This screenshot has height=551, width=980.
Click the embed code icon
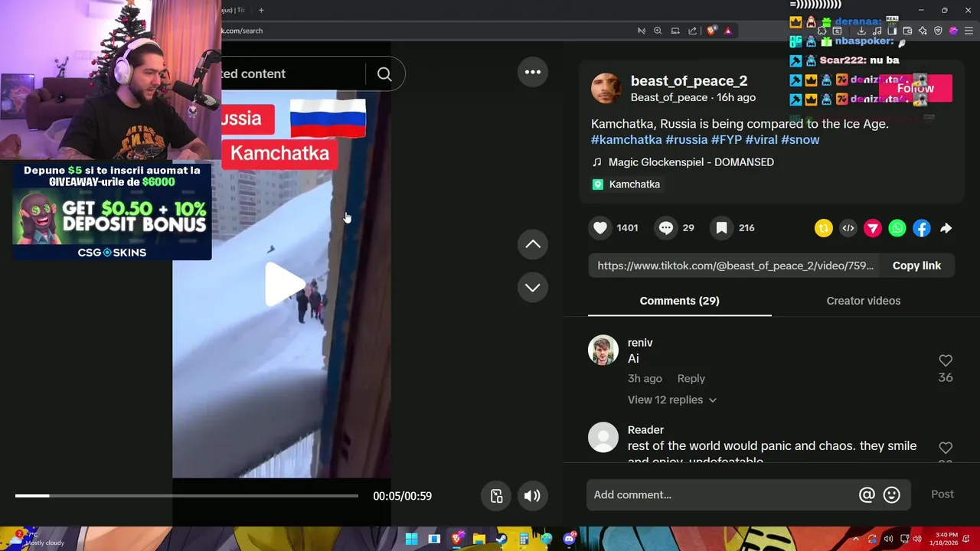point(848,228)
